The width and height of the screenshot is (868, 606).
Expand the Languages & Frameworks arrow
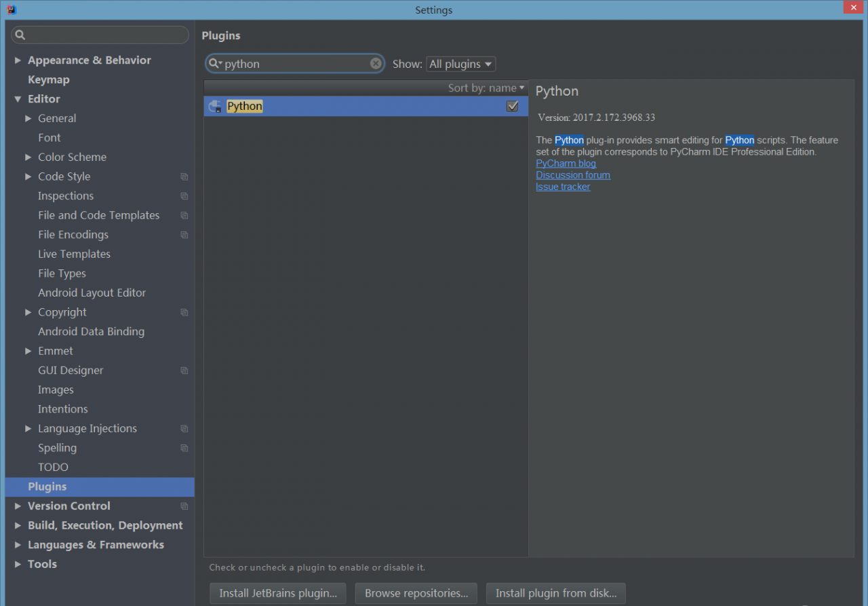18,545
